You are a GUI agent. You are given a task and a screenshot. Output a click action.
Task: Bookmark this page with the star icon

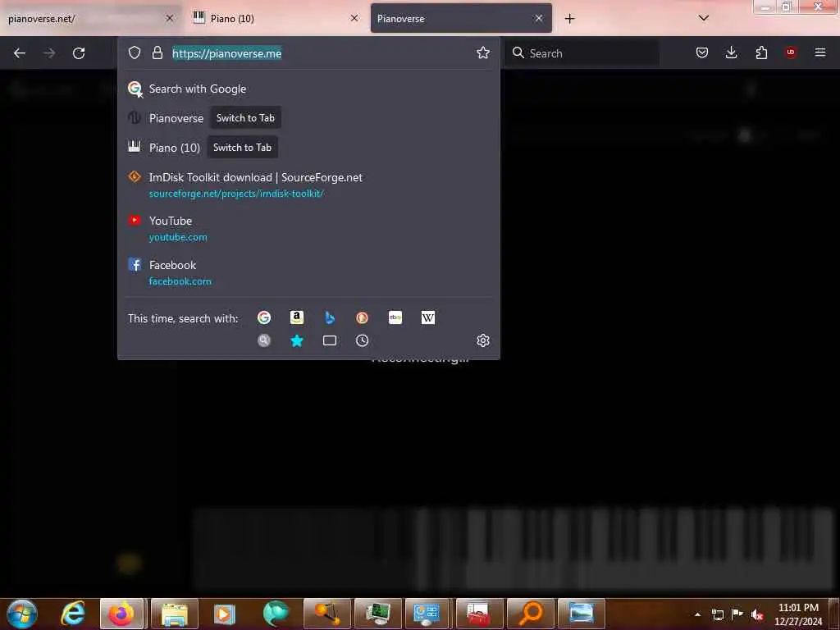(x=482, y=52)
